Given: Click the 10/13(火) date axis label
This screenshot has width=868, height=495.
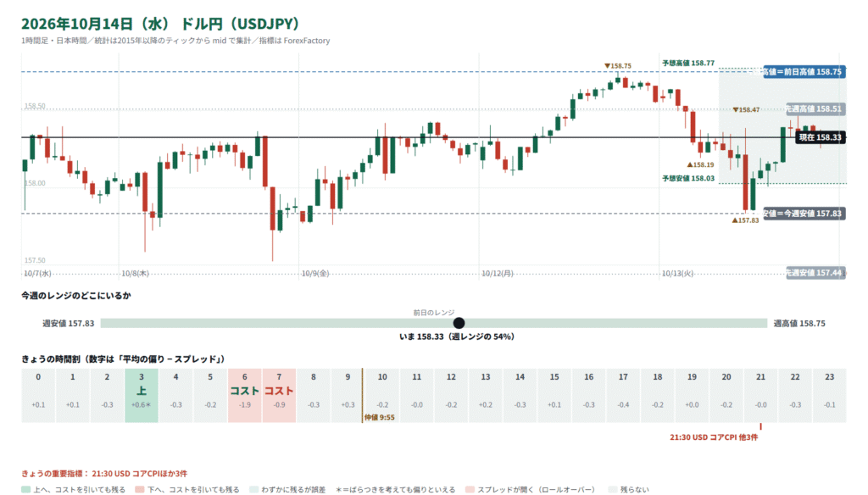Looking at the screenshot, I should 677,273.
